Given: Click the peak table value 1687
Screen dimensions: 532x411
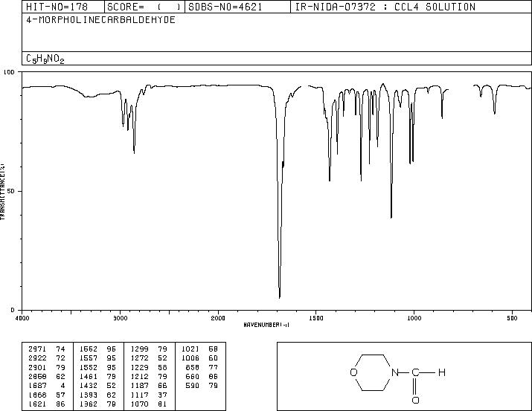Looking at the screenshot, I should pyautogui.click(x=37, y=386).
